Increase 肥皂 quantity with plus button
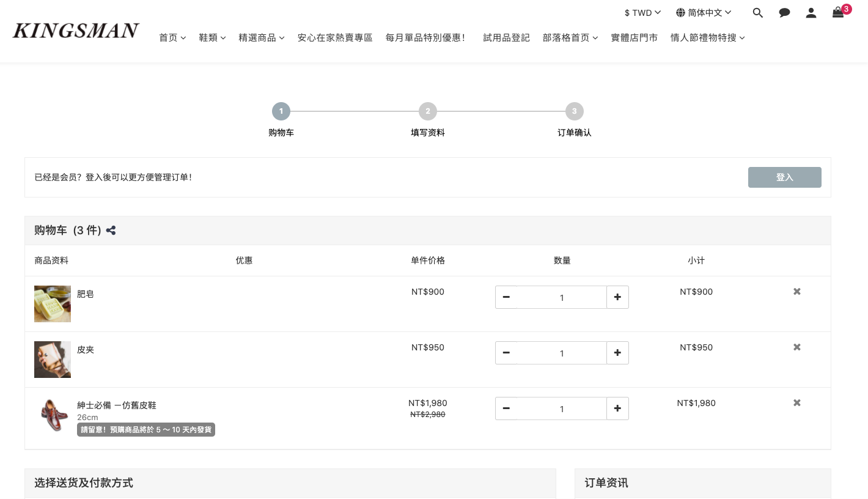868x499 pixels. click(617, 297)
